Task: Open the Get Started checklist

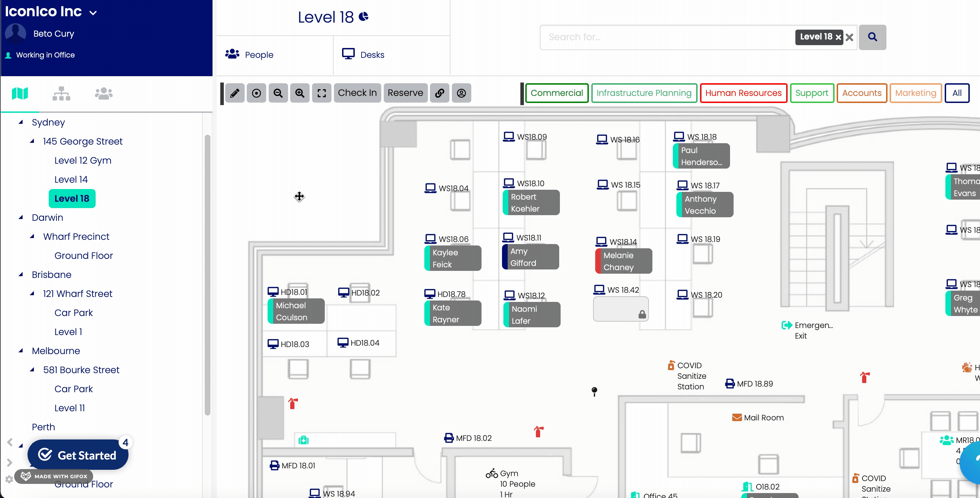Action: tap(77, 455)
